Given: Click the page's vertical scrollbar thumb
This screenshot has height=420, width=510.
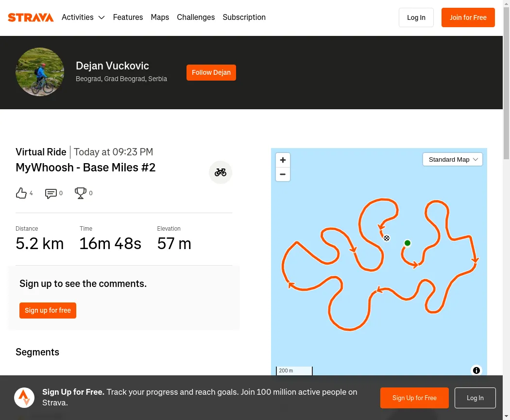Looking at the screenshot, I should pyautogui.click(x=507, y=83).
